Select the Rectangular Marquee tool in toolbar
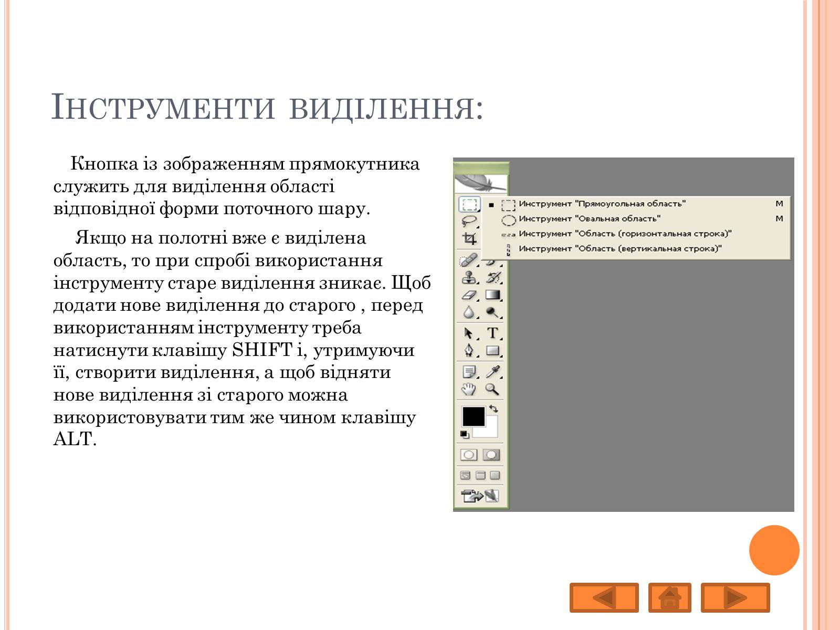This screenshot has height=630, width=840. tap(469, 204)
